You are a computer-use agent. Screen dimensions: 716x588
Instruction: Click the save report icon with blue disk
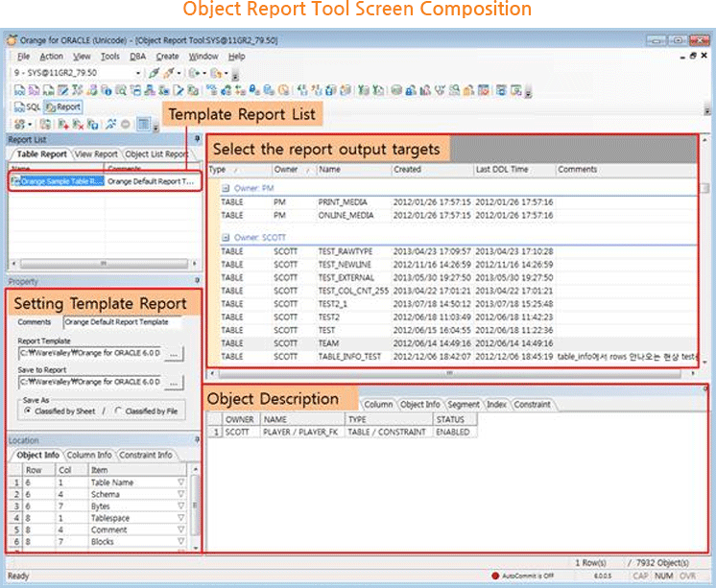click(x=93, y=124)
